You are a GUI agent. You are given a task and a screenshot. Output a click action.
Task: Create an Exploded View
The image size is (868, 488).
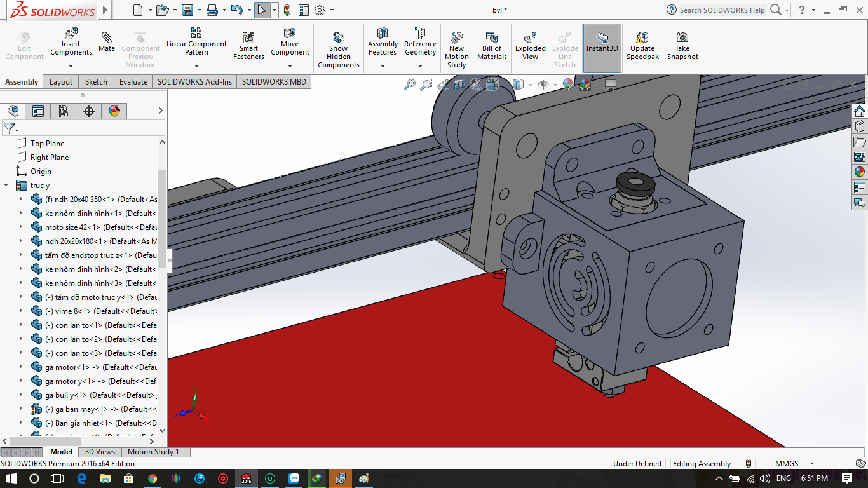click(531, 46)
